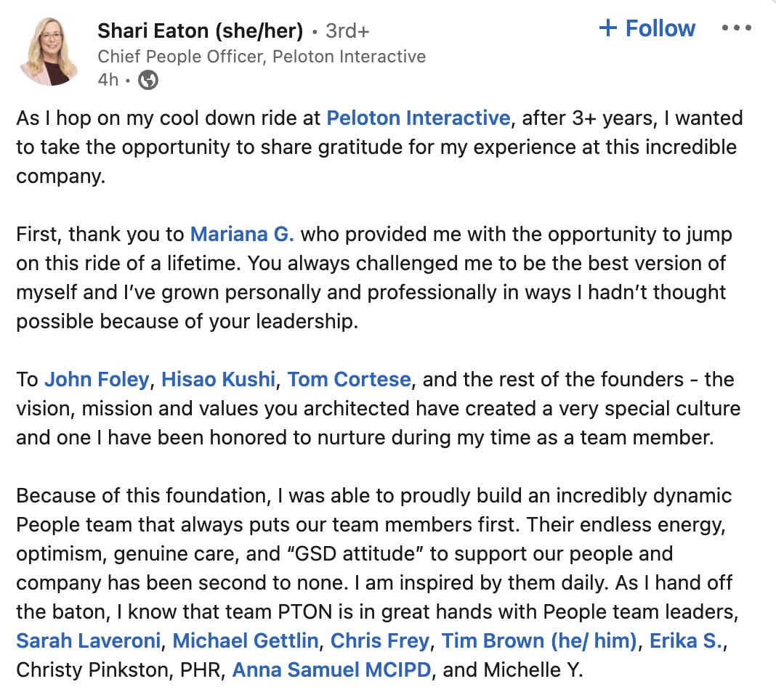Viewport: 776px width, 700px height.
Task: Click the 3rd+ connection degree badge
Action: [347, 31]
